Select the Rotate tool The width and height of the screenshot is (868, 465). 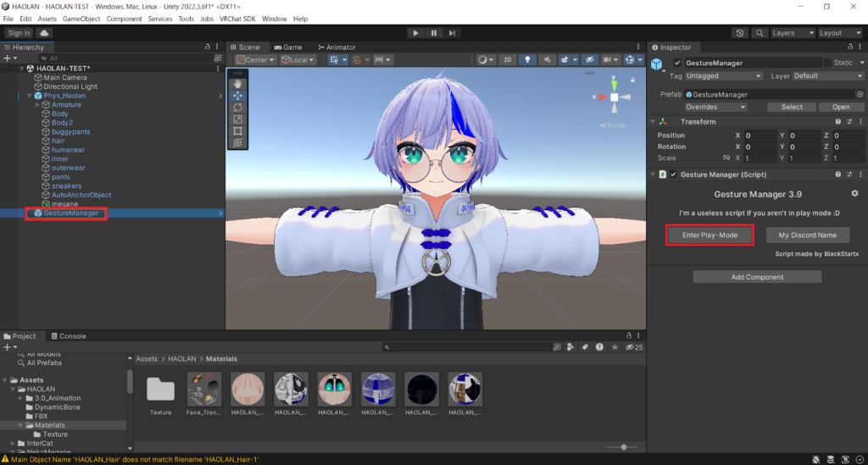pyautogui.click(x=237, y=108)
